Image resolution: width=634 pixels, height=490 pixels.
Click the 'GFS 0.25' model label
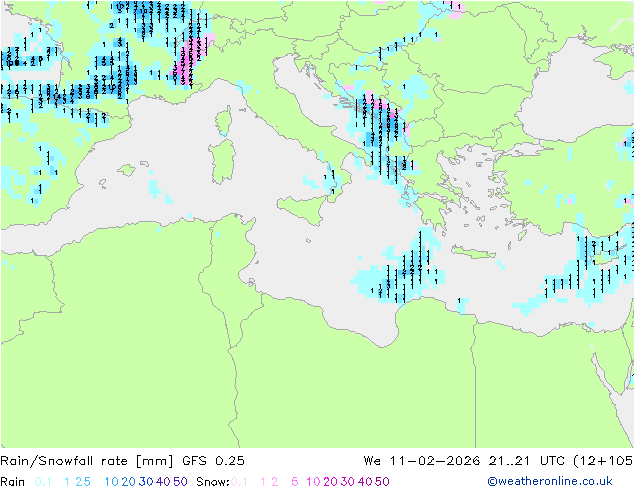click(x=213, y=461)
